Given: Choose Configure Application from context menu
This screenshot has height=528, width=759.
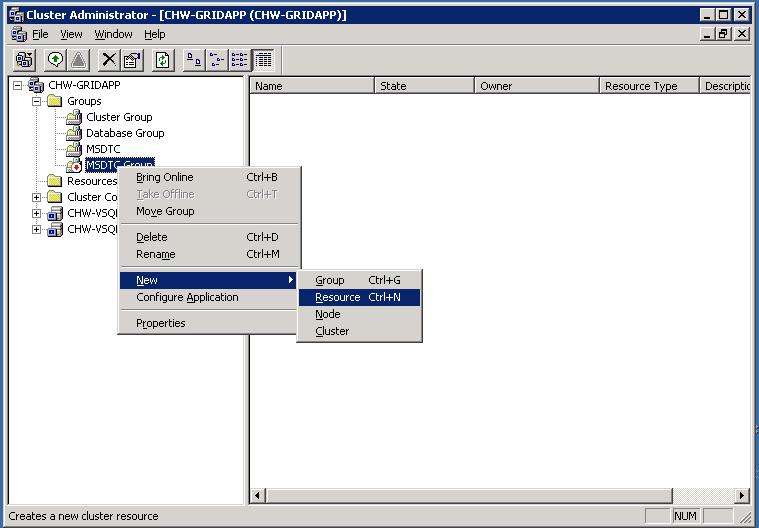Looking at the screenshot, I should tap(209, 297).
